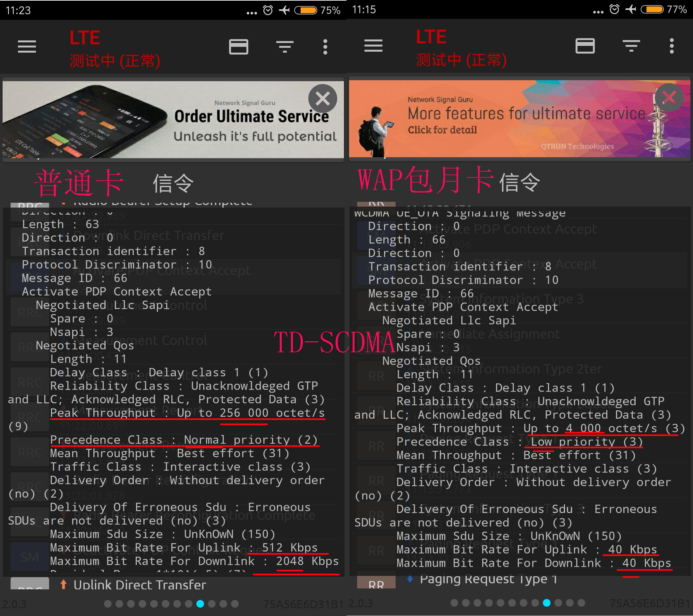Select the last page dot on right screen
693x616 pixels.
[x=581, y=603]
